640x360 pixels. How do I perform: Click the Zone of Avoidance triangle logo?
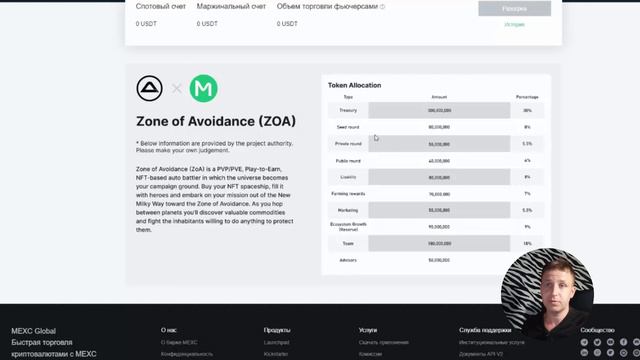point(149,88)
